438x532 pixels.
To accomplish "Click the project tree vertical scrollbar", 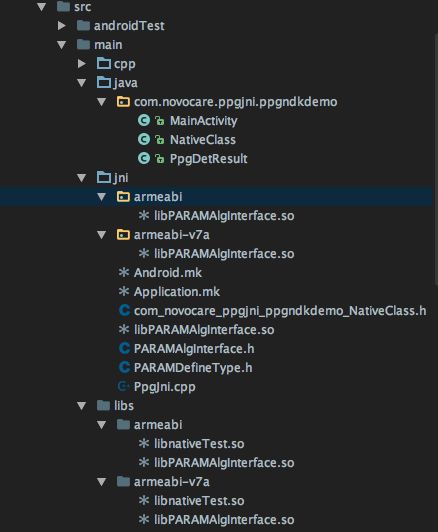I will point(436,159).
